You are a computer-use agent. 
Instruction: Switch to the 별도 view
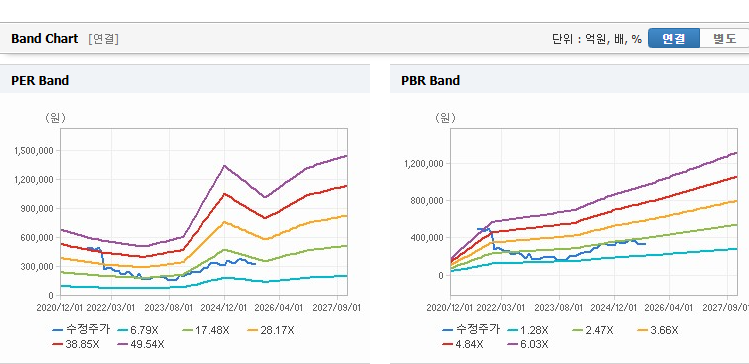pos(724,39)
